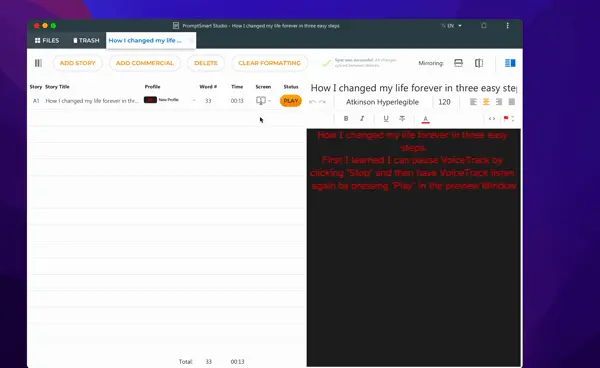Click the Word # column header
Image resolution: width=600 pixels, height=368 pixels.
coord(208,87)
